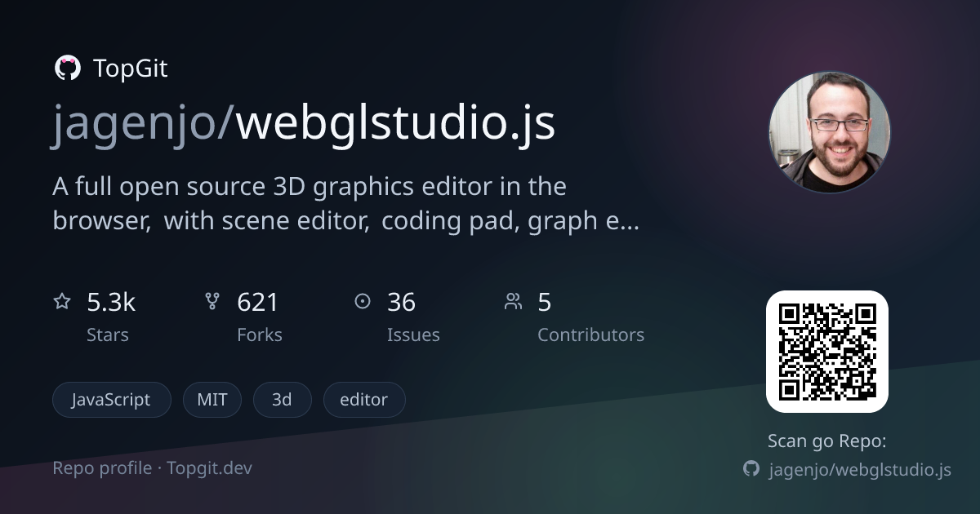980x514 pixels.
Task: Click the repository description text
Action: (345, 204)
